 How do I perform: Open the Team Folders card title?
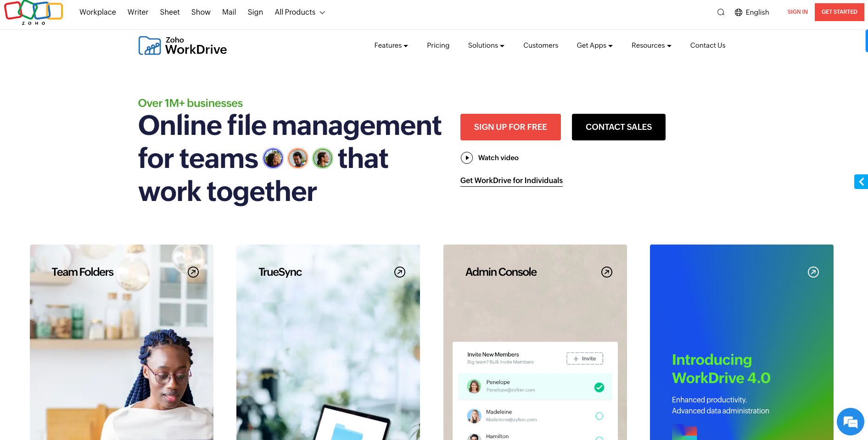pyautogui.click(x=83, y=272)
